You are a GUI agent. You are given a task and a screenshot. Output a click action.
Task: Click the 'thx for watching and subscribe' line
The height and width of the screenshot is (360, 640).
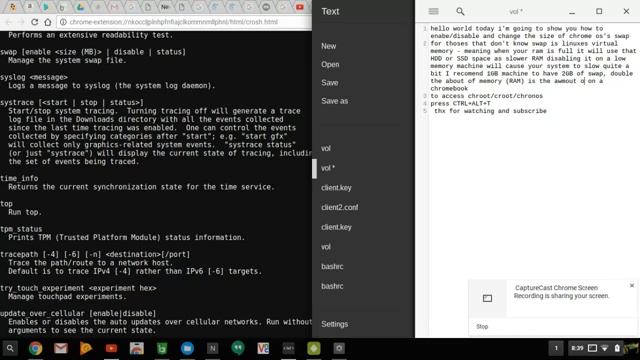(x=490, y=111)
